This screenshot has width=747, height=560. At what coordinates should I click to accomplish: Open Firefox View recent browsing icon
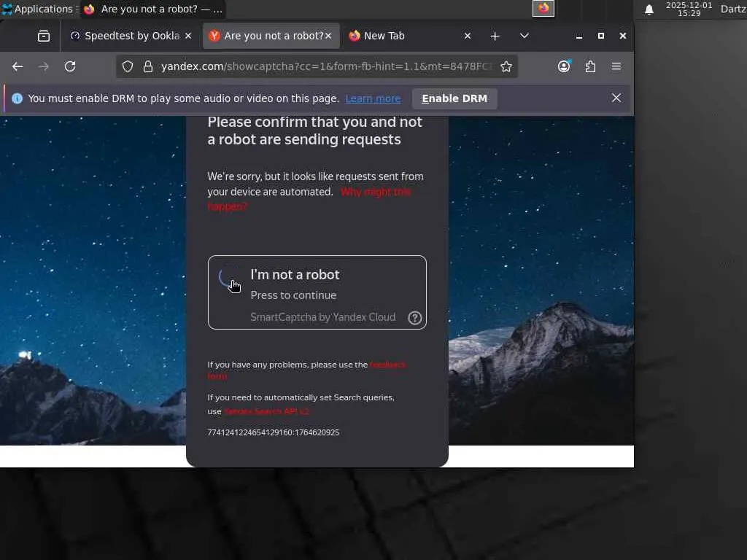click(x=43, y=36)
